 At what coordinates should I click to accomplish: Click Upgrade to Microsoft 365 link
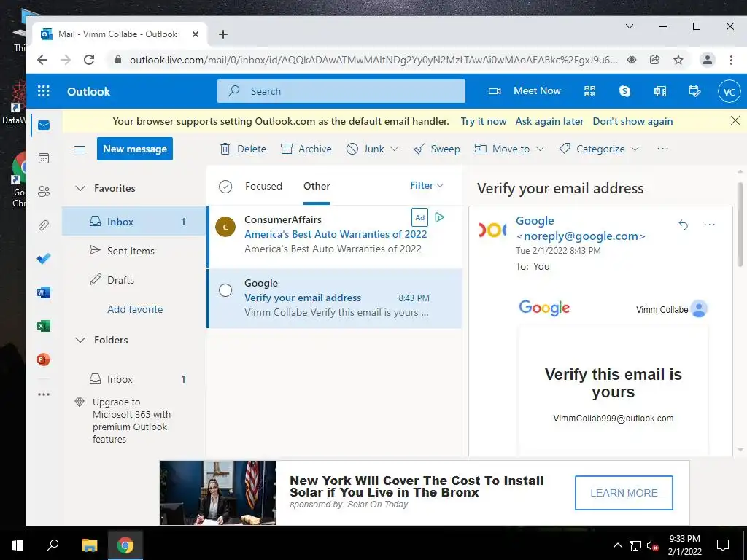coord(131,421)
